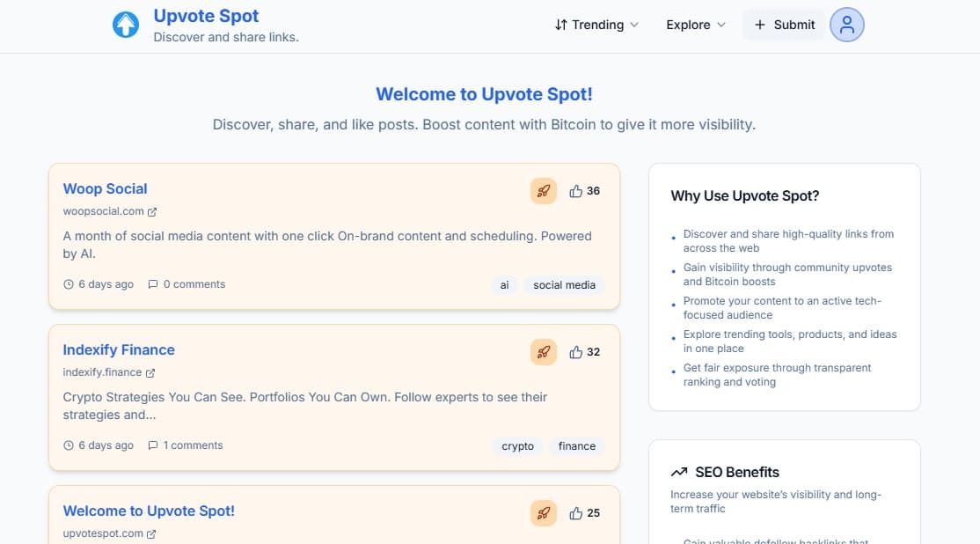Open the Indexify Finance post title link
The height and width of the screenshot is (544, 980).
point(119,349)
